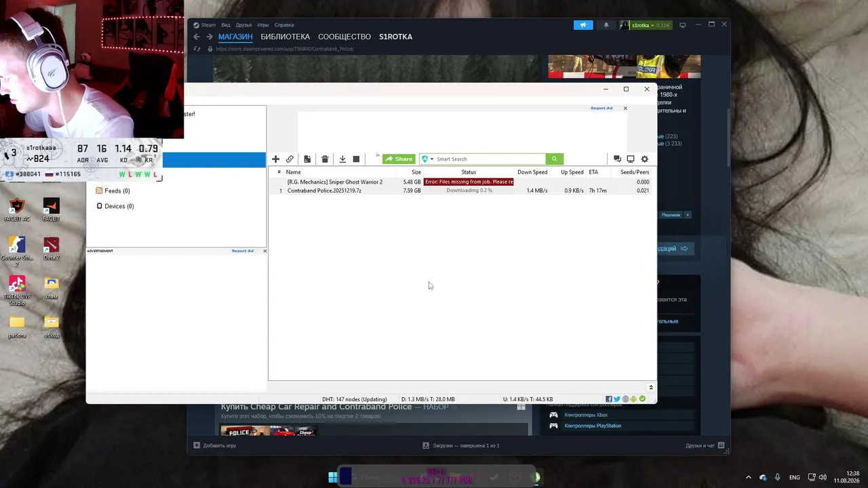The width and height of the screenshot is (868, 488).
Task: Stop the torrent with the square icon
Action: [x=356, y=159]
